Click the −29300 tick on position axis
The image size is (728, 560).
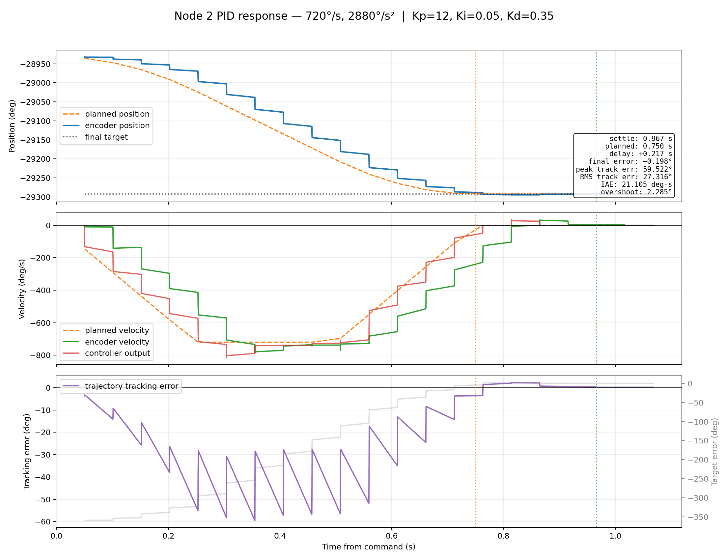[35, 197]
